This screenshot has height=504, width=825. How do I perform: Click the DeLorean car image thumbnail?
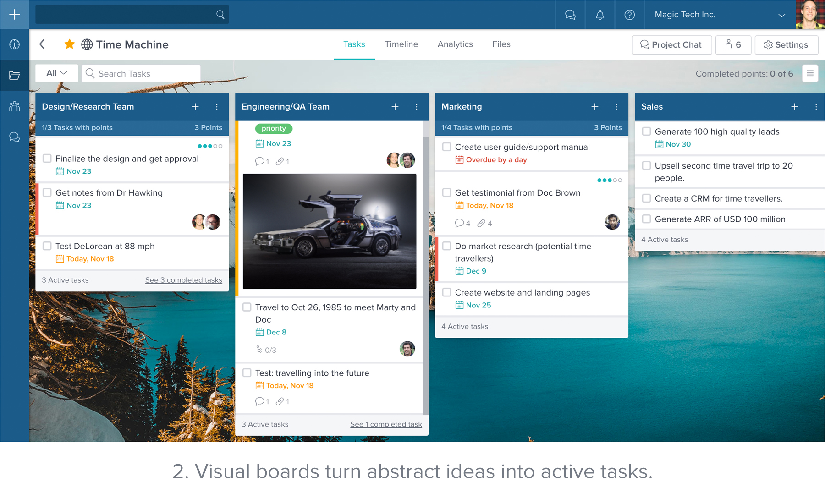tap(330, 231)
